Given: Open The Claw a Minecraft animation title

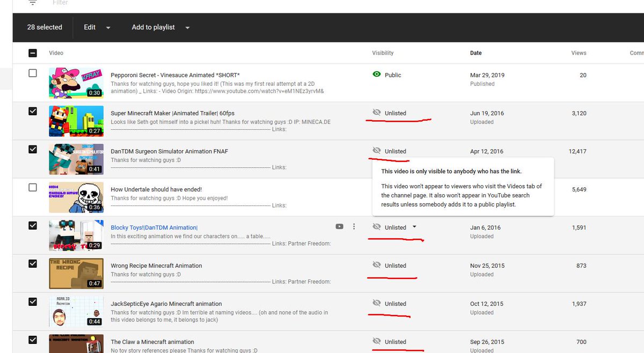Looking at the screenshot, I should click(x=152, y=342).
